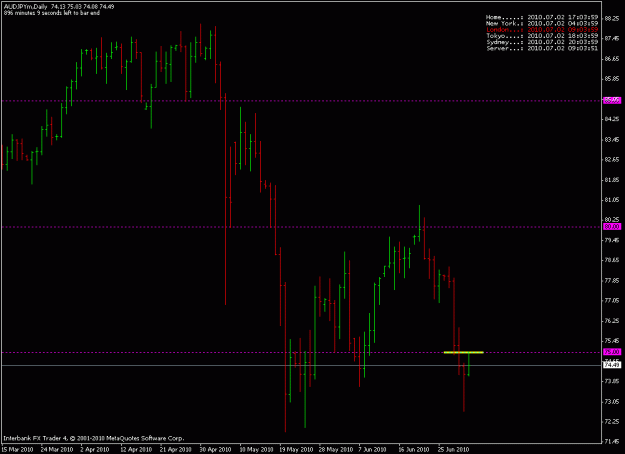Screen dimensions: 625x454
Task: Click the 84.25 value on price axis
Action: (x=612, y=119)
